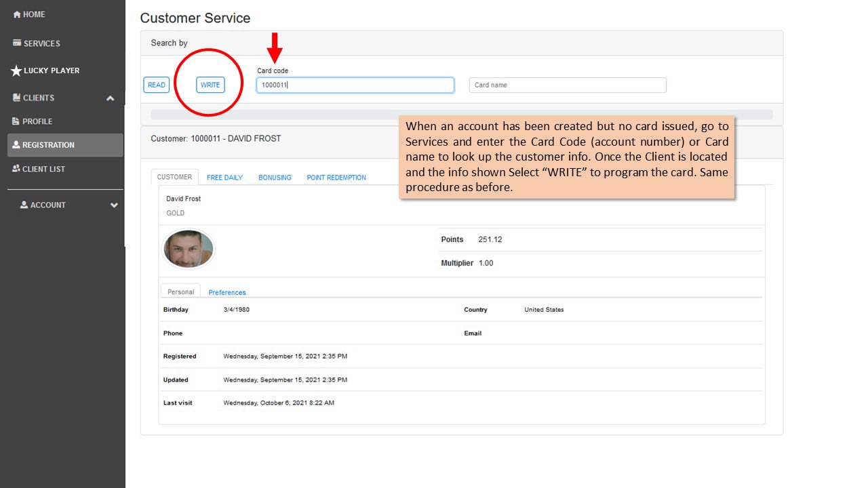Click the Account user icon
The width and height of the screenshot is (868, 488).
point(24,205)
